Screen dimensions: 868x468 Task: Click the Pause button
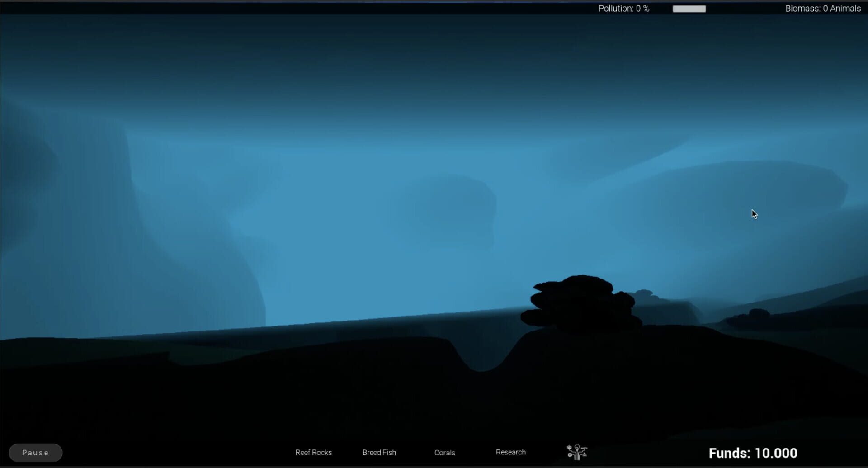[35, 452]
